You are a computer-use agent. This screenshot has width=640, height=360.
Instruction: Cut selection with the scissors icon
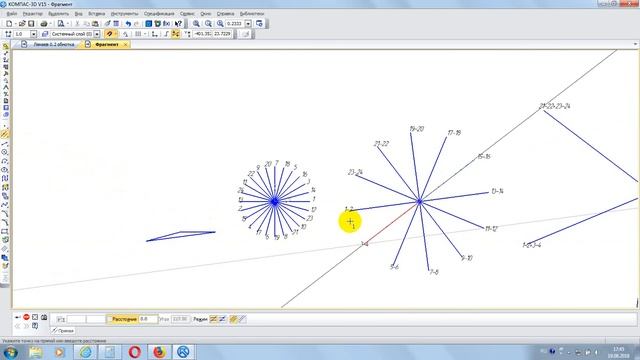[77, 24]
